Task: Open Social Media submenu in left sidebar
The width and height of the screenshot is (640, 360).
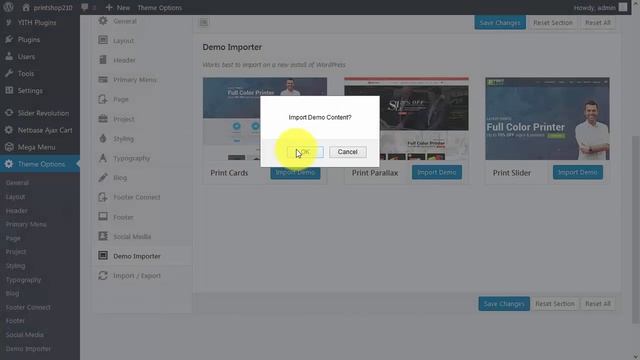Action: tap(25, 335)
